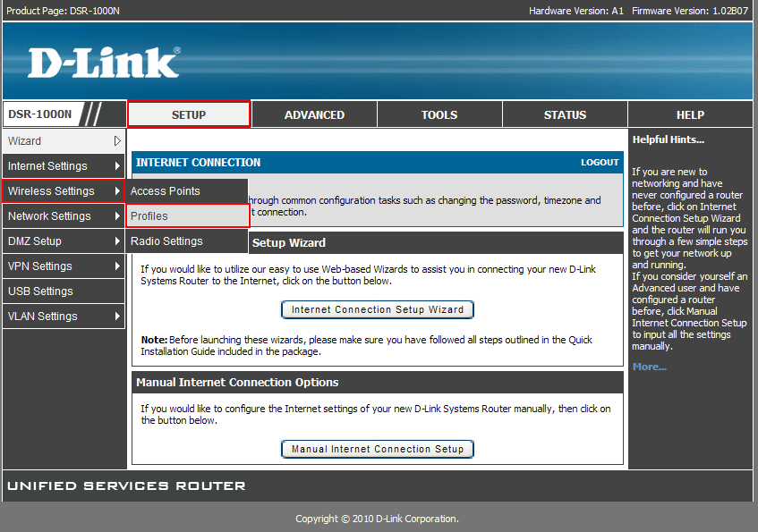Open VLAN Settings menu
The image size is (758, 532).
(64, 317)
